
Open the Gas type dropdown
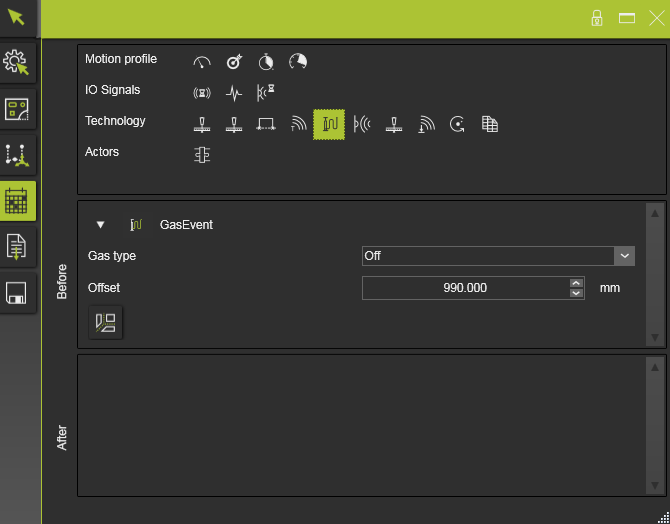pyautogui.click(x=625, y=256)
